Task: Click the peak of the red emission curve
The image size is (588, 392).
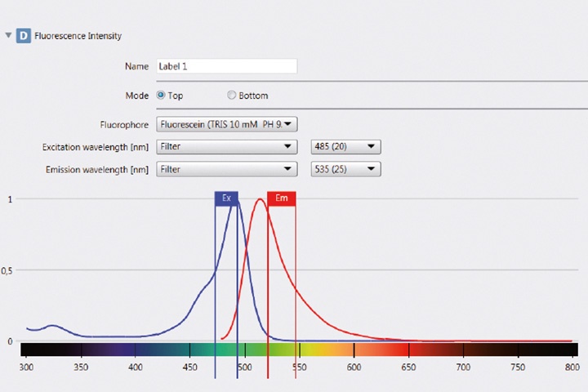Action: (260, 200)
